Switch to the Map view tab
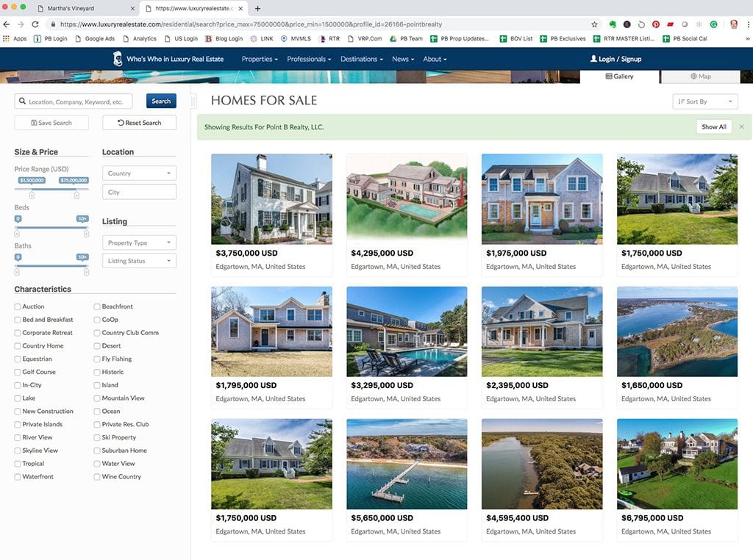Image resolution: width=753 pixels, height=560 pixels. tap(701, 75)
